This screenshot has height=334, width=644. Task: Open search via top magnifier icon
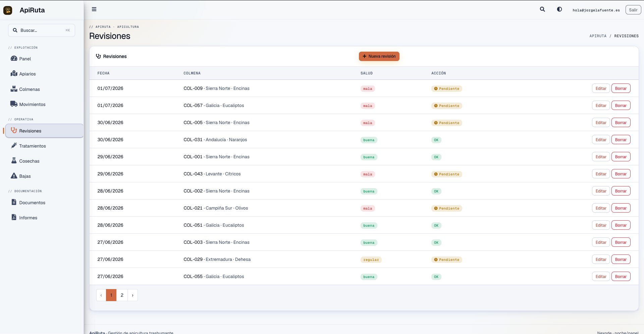(542, 9)
